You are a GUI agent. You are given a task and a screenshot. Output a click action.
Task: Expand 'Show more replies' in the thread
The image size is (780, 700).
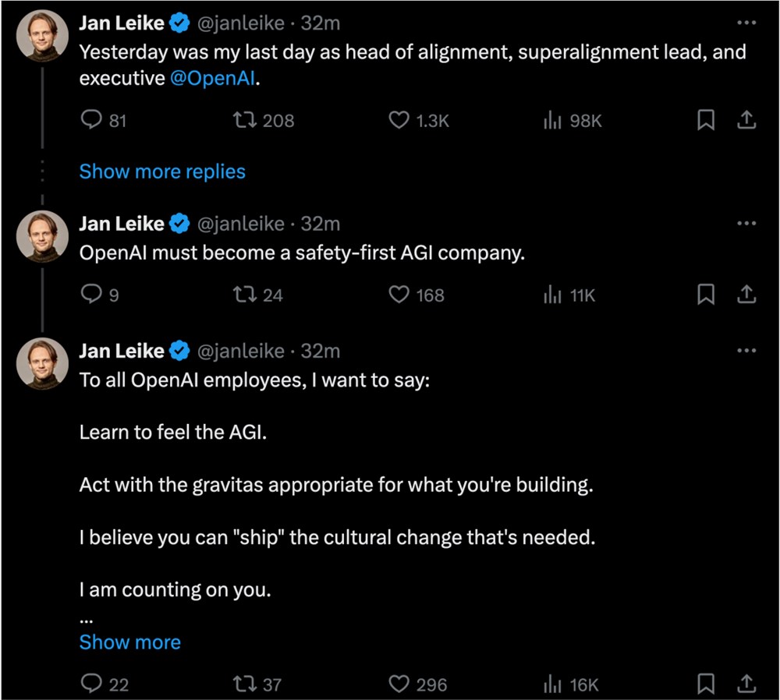click(162, 171)
